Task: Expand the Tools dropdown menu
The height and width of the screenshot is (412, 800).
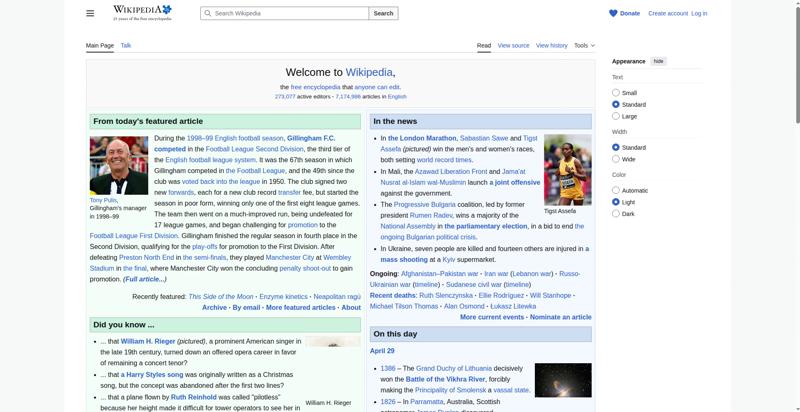Action: click(584, 45)
